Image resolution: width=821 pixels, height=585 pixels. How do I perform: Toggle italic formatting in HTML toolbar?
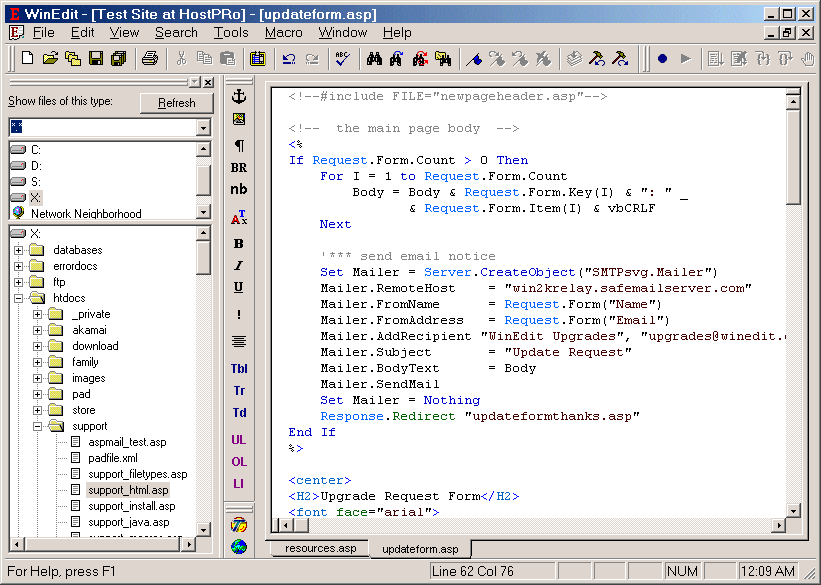(x=239, y=265)
